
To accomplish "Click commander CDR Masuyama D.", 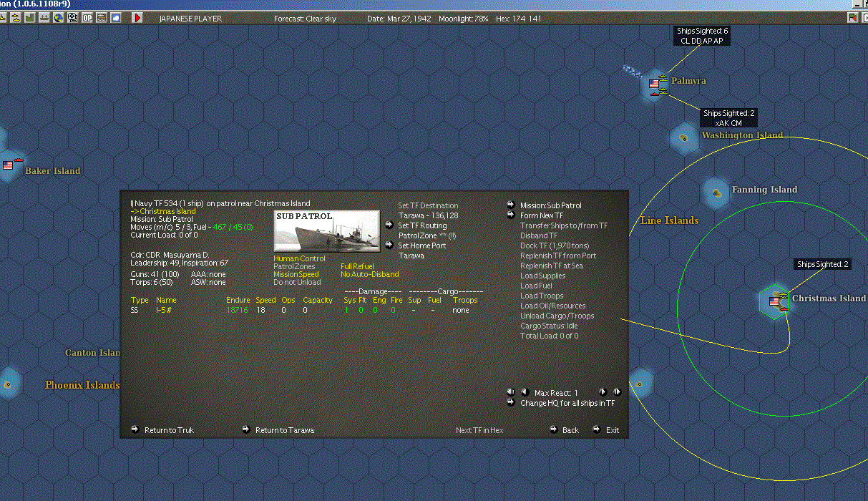I will click(x=170, y=255).
